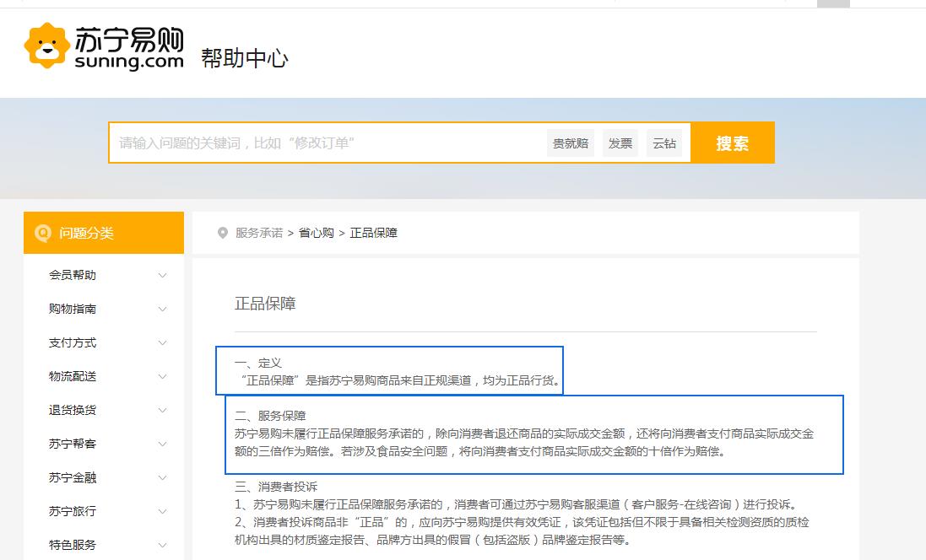Expand the 物流配送 category chevron

coord(163,377)
